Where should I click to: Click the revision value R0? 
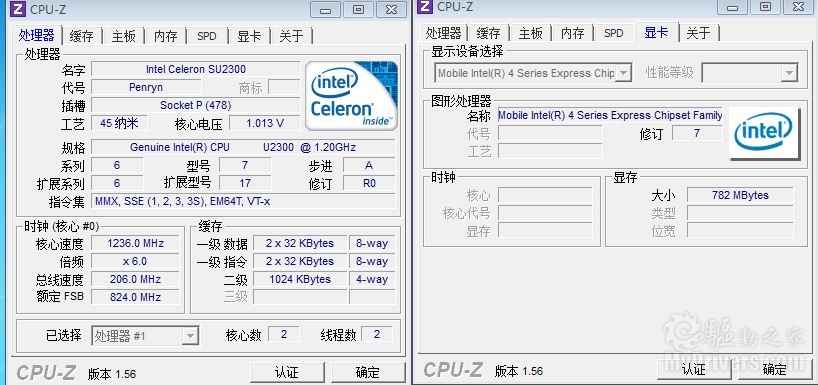369,183
